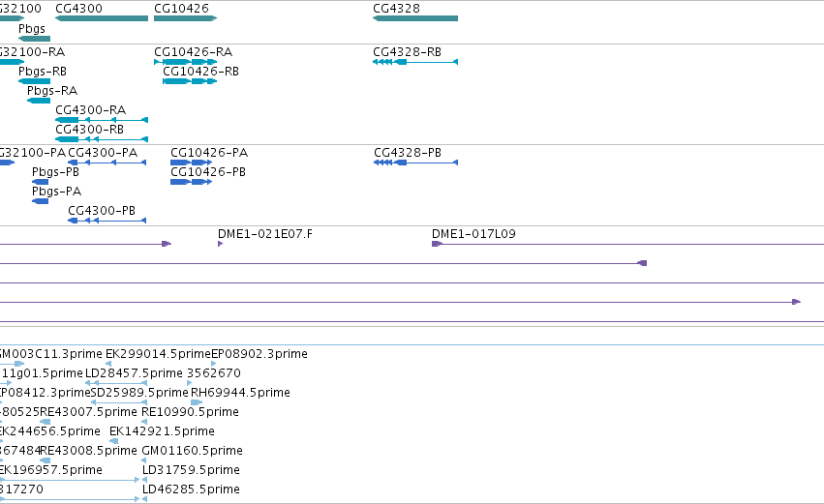Image resolution: width=824 pixels, height=504 pixels.
Task: Click the Pbgs-PB protein
Action: coord(40,182)
